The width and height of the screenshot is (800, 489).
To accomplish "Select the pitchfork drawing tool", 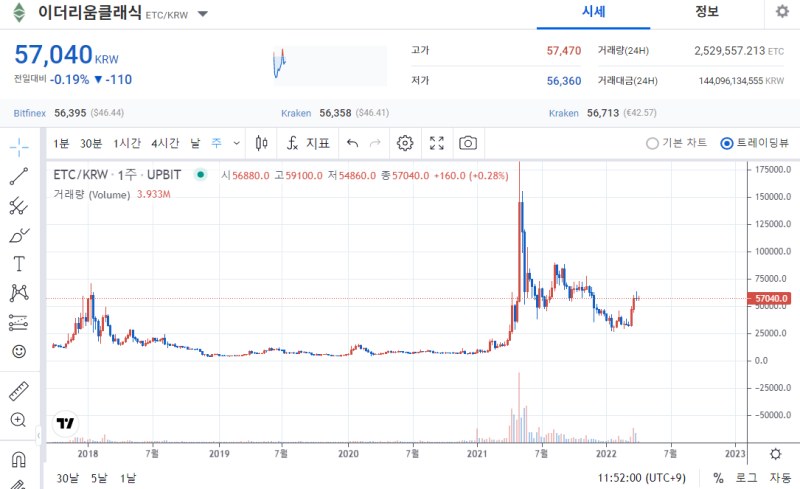I will [x=19, y=205].
